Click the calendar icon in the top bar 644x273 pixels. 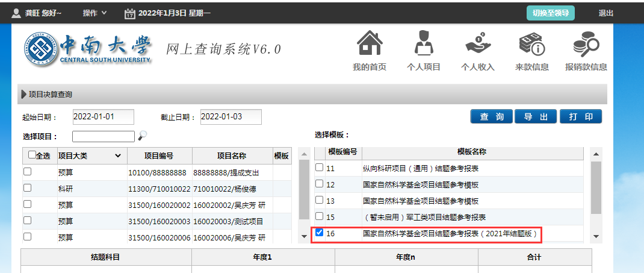point(130,14)
